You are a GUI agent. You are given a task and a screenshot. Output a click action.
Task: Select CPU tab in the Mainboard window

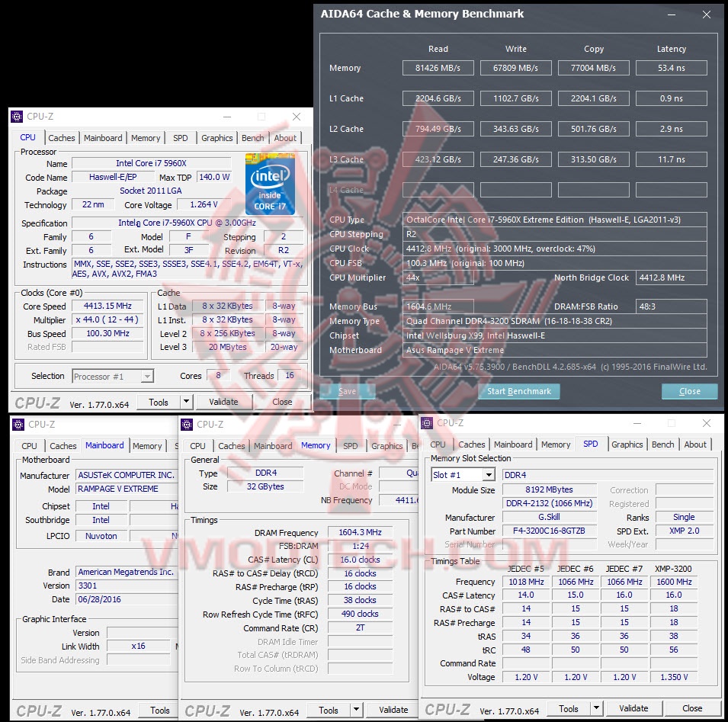point(29,446)
